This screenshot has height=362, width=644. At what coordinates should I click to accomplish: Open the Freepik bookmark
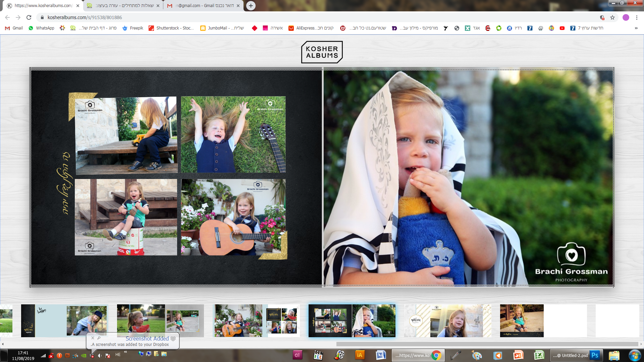(133, 28)
